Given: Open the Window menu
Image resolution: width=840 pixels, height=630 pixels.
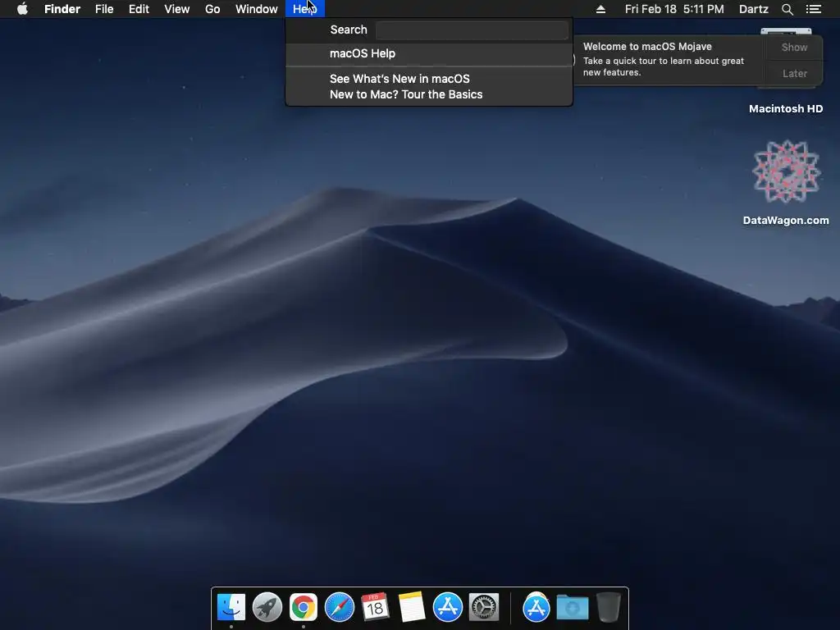Looking at the screenshot, I should pos(257,9).
